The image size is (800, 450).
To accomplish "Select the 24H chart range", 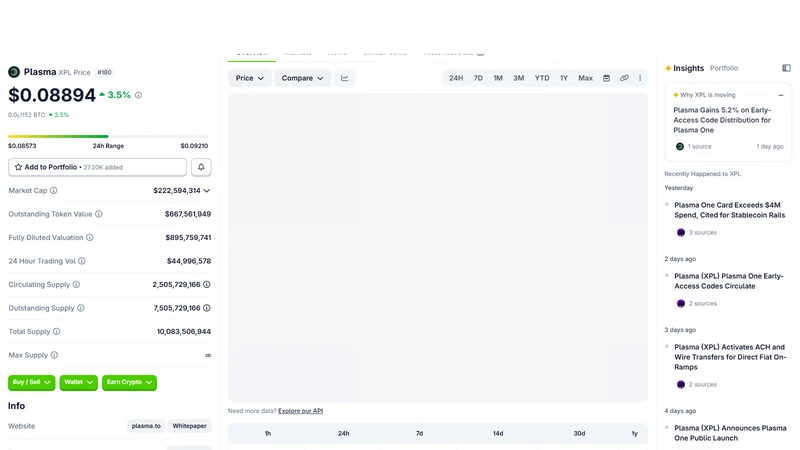I will coord(456,78).
